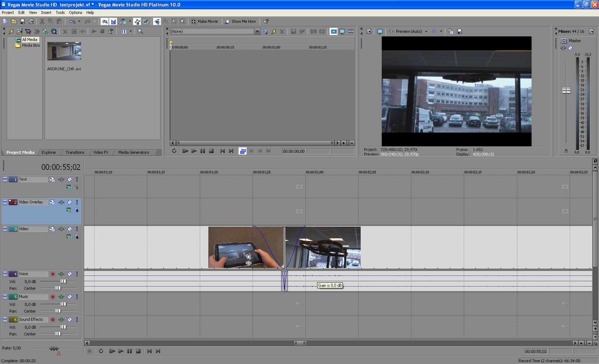Screen dimensions: 599x364
Task: Open the Insert menu
Action: coord(46,12)
